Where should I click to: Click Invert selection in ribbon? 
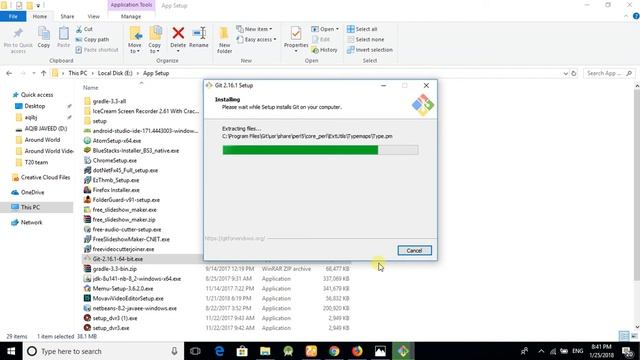pyautogui.click(x=370, y=50)
